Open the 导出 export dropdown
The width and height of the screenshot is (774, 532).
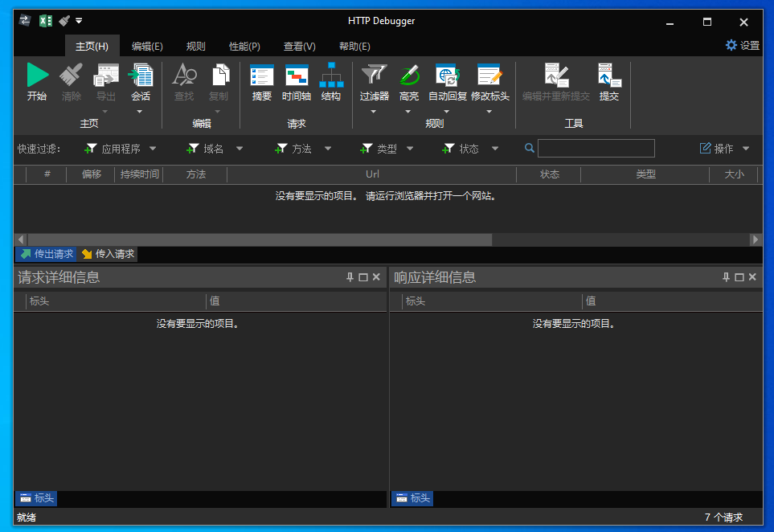coord(105,112)
